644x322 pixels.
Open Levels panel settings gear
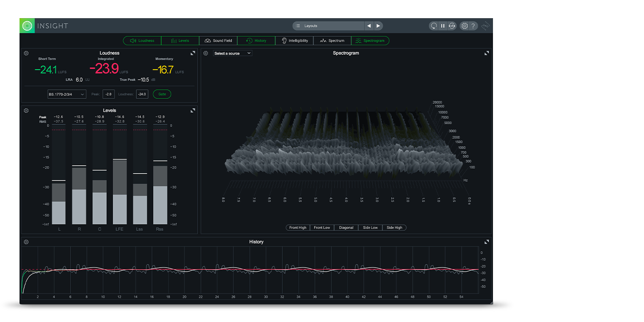click(x=26, y=111)
